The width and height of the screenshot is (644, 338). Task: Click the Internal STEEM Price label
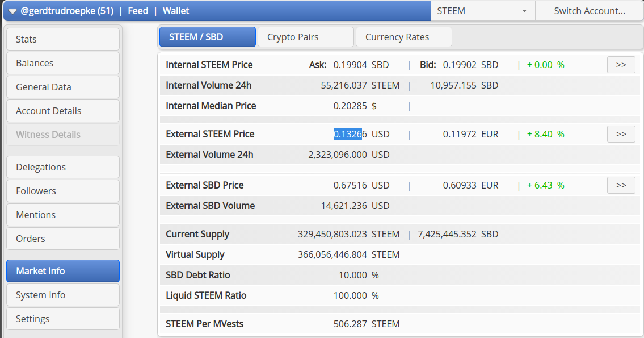pos(209,65)
